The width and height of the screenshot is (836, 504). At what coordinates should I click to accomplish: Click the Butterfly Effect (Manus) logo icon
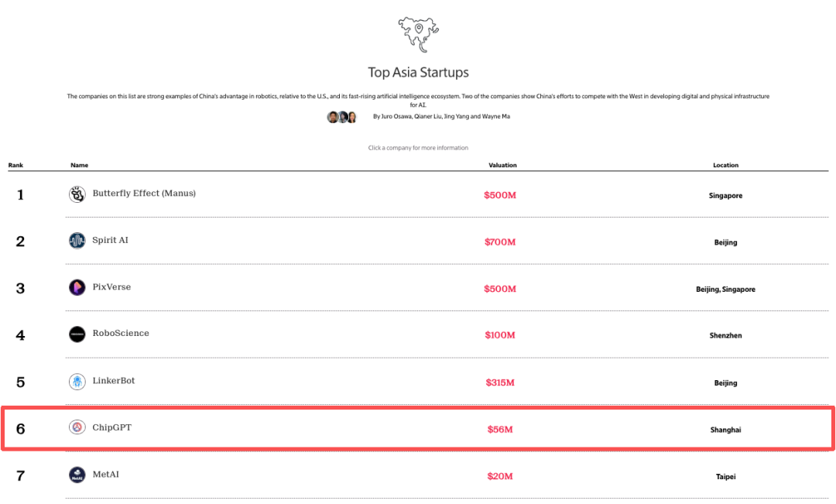(77, 195)
